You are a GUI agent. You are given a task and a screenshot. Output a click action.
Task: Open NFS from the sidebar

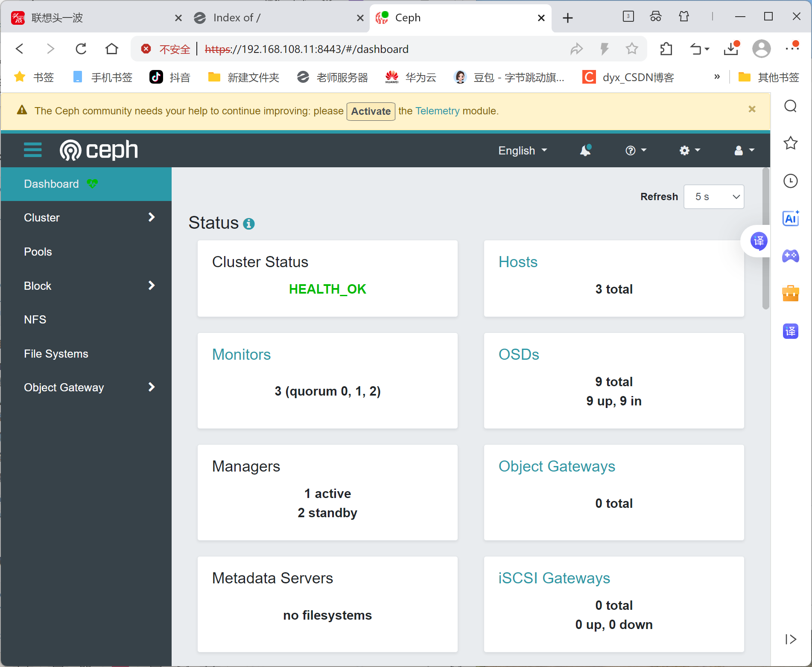[86, 320]
